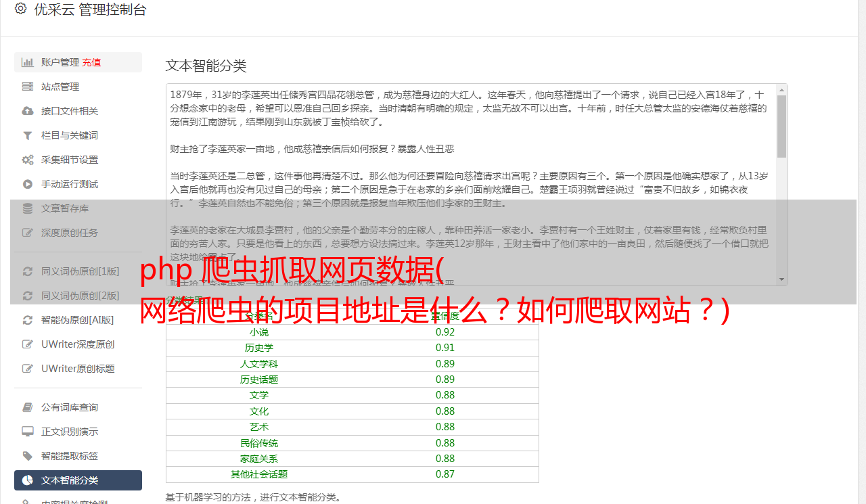
Task: Click the 人文学科 category cell
Action: (x=259, y=364)
